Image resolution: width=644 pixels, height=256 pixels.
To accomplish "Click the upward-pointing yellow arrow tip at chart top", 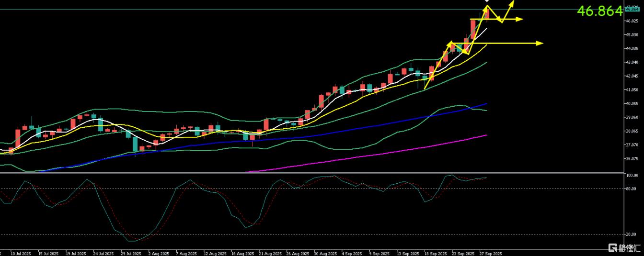I will pyautogui.click(x=512, y=3).
